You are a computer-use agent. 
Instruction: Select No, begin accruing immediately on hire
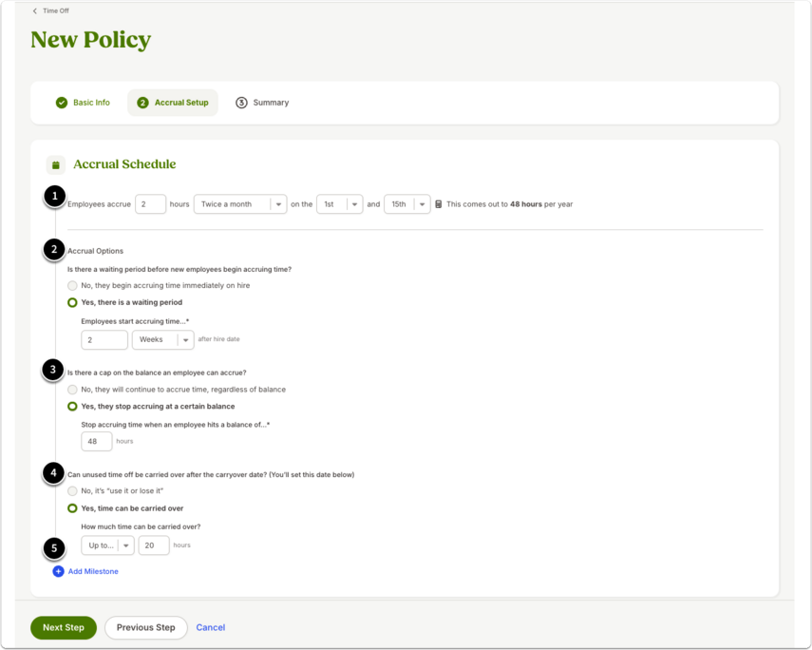[72, 286]
